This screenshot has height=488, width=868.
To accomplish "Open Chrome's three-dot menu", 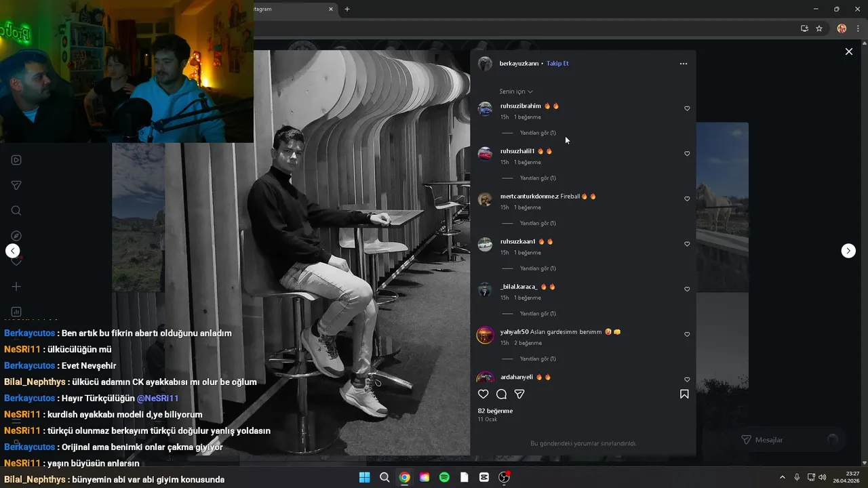I will pos(858,28).
